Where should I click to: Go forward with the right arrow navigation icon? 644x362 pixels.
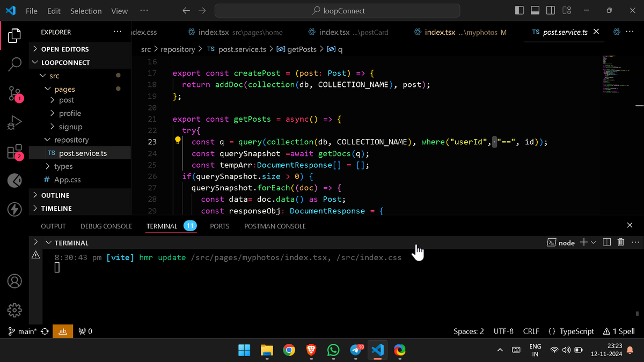click(202, 11)
